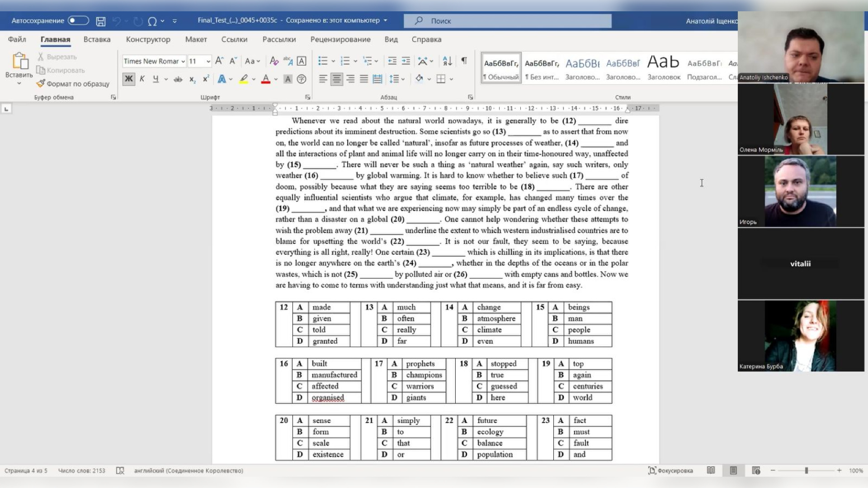Open the Вставка ribbon tab
Image resolution: width=868 pixels, height=488 pixels.
pyautogui.click(x=97, y=39)
